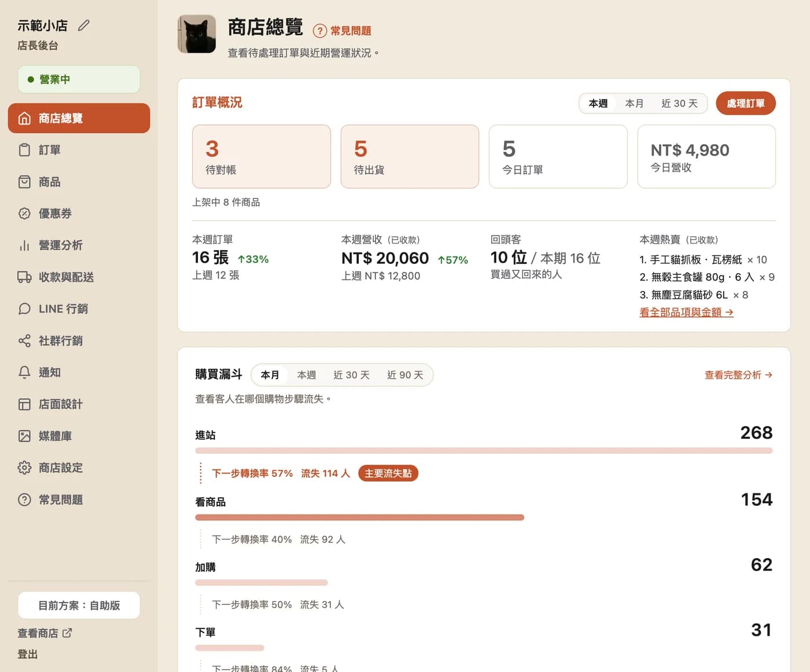The height and width of the screenshot is (672, 810).
Task: Open the 今日營收 NT$ 4,980 card
Action: coord(706,156)
